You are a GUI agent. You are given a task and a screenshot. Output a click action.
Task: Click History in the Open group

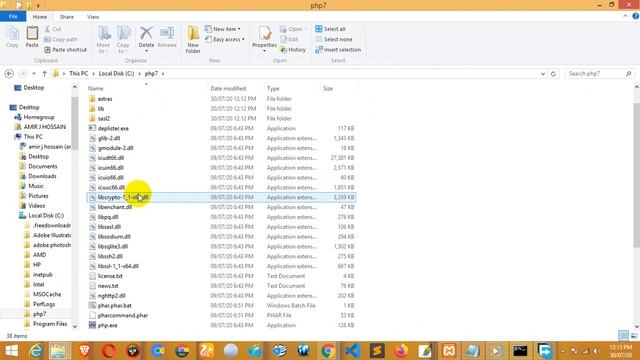(293, 49)
